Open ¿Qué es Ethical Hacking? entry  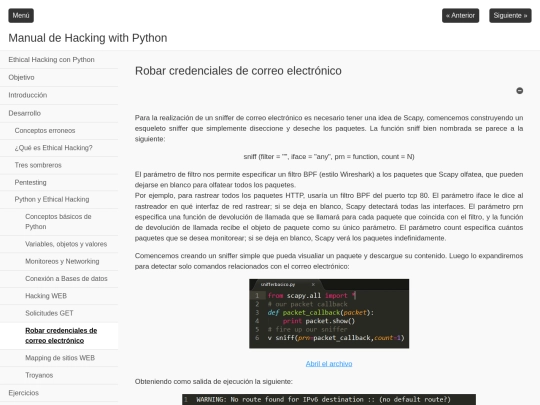click(59, 148)
